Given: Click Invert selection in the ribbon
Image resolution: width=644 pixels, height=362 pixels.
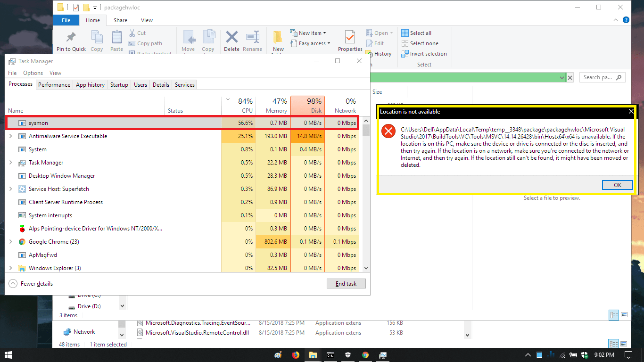Looking at the screenshot, I should [424, 54].
